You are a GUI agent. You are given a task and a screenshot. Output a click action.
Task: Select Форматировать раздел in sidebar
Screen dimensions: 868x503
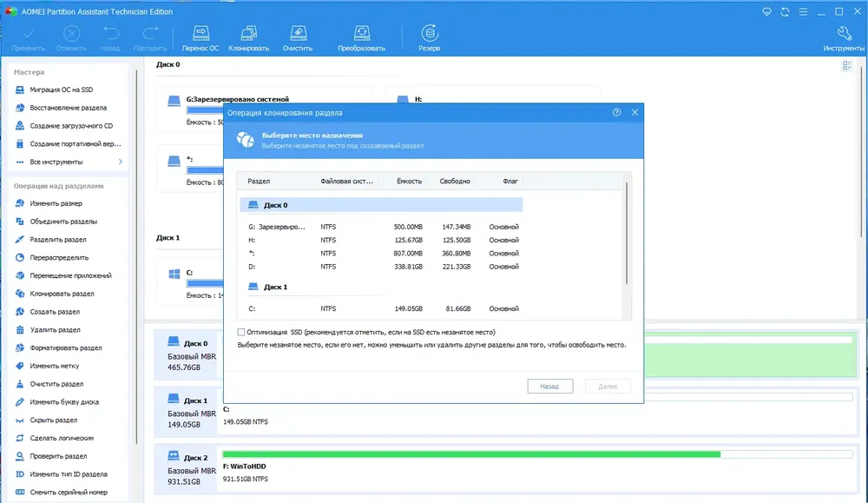click(65, 347)
